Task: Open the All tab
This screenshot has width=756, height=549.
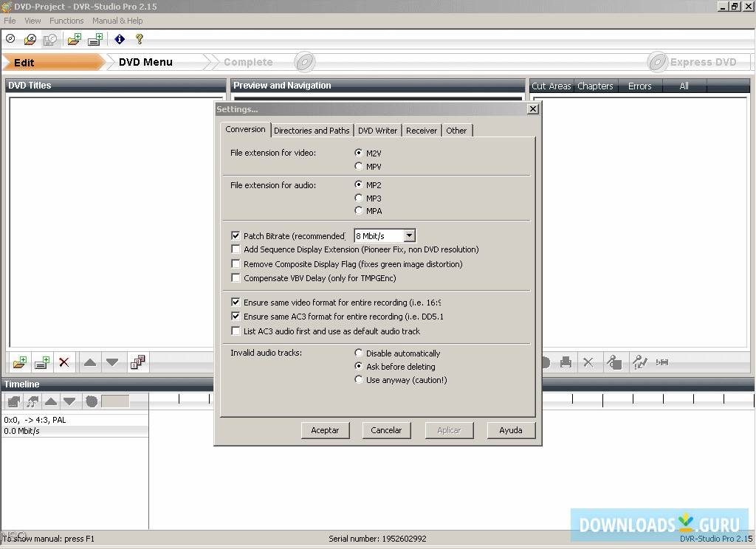Action: (x=684, y=86)
